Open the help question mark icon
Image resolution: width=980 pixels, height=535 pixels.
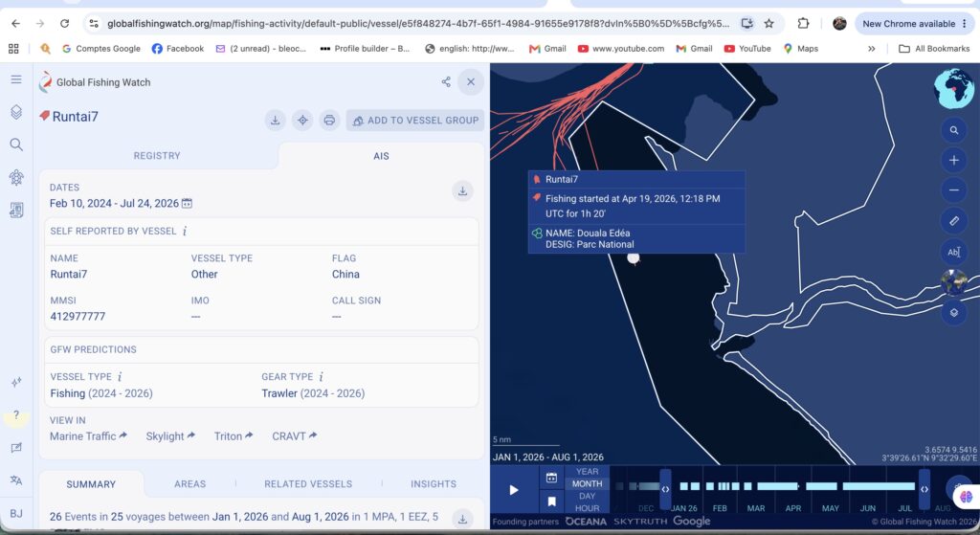(16, 415)
